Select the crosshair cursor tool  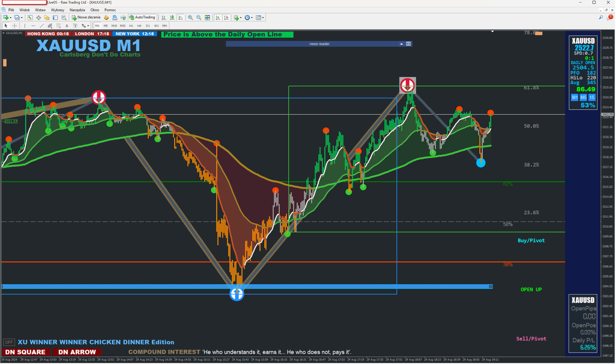(15, 26)
